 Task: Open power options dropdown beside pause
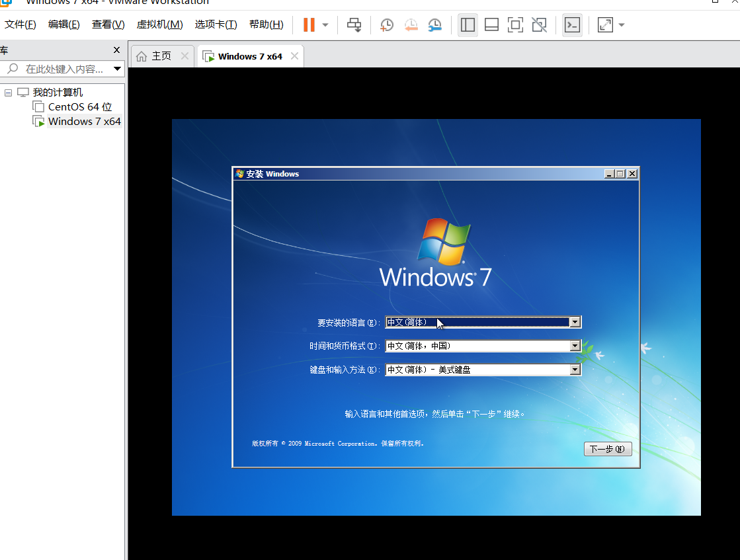tap(325, 25)
